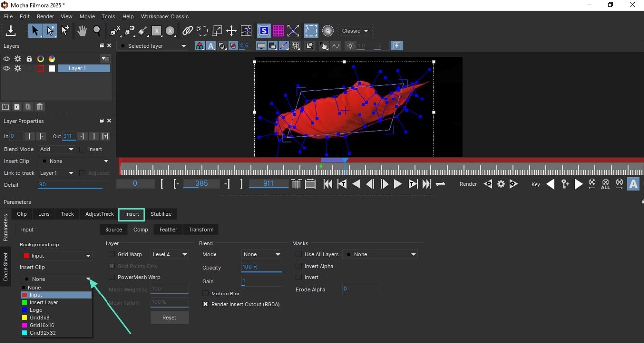Open the Background clip Input dropdown
644x343 pixels.
[56, 256]
